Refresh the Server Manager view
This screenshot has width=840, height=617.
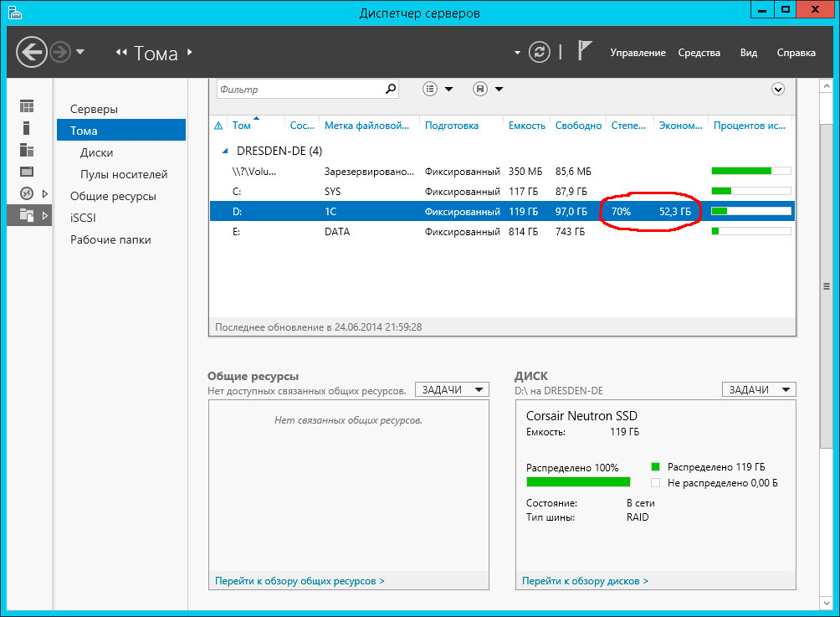click(x=541, y=52)
